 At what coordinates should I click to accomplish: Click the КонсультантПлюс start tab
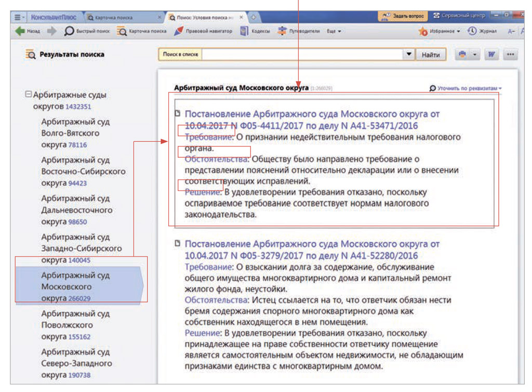pyautogui.click(x=54, y=17)
